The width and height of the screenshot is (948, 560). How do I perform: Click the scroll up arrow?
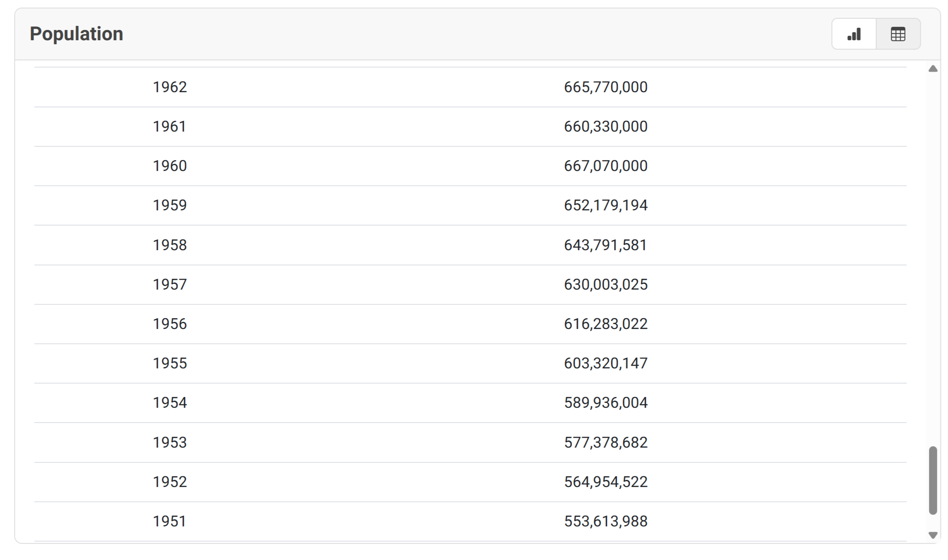pyautogui.click(x=933, y=69)
